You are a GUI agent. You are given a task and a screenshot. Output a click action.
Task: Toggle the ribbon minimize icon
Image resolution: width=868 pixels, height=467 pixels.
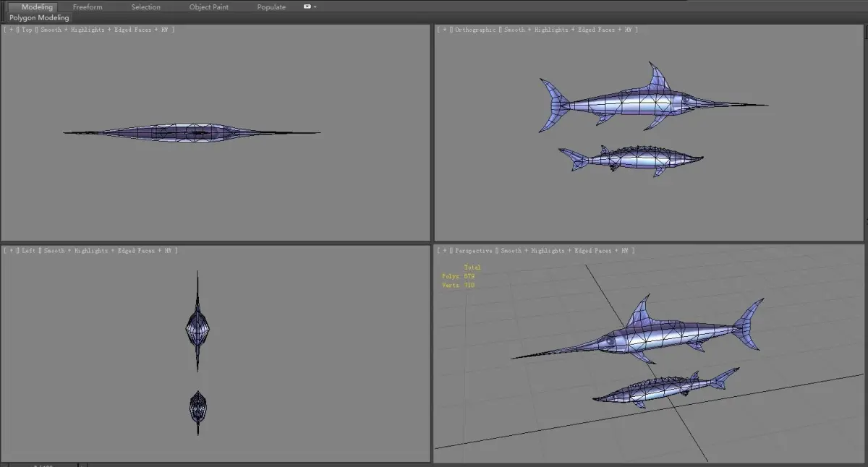coord(307,7)
